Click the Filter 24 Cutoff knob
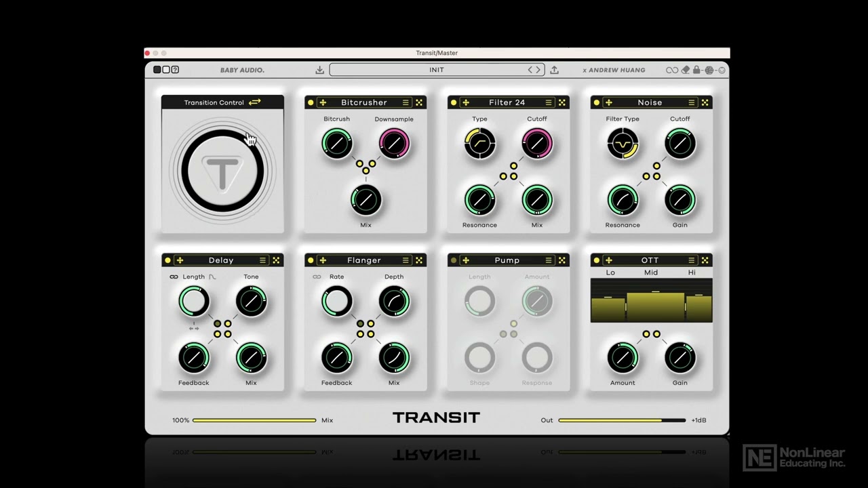Image resolution: width=868 pixels, height=488 pixels. (537, 143)
